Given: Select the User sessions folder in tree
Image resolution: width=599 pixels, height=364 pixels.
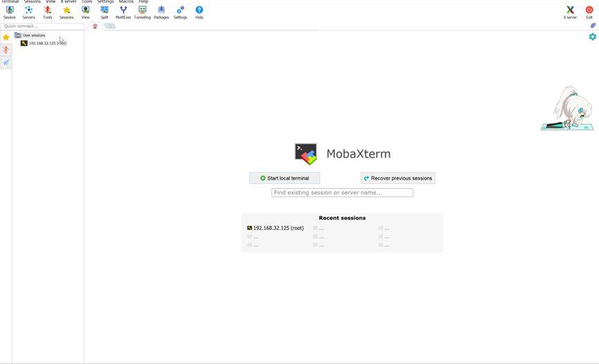Looking at the screenshot, I should tap(30, 35).
